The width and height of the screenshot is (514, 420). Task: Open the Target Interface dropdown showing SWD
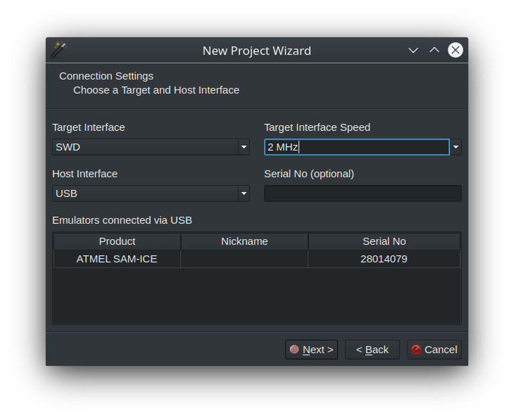coord(151,147)
